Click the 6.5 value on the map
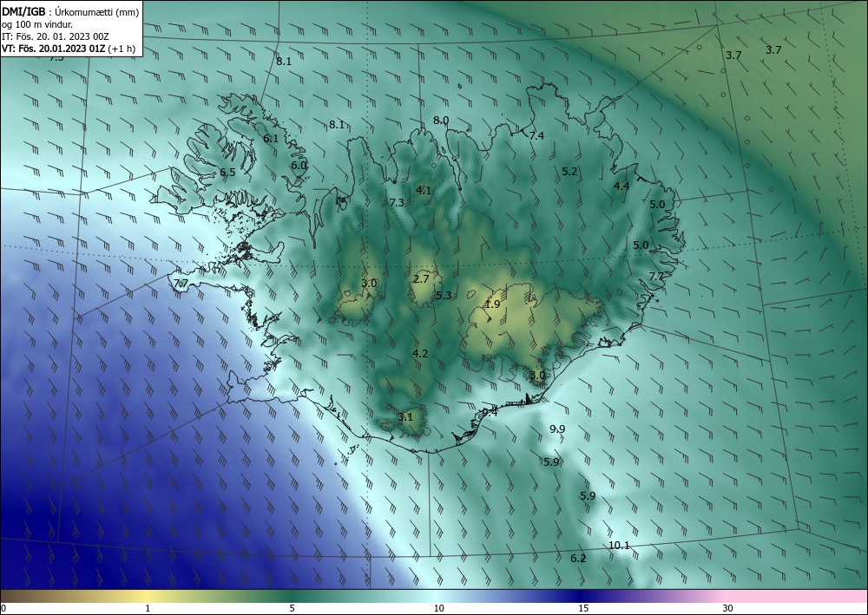 [x=227, y=172]
